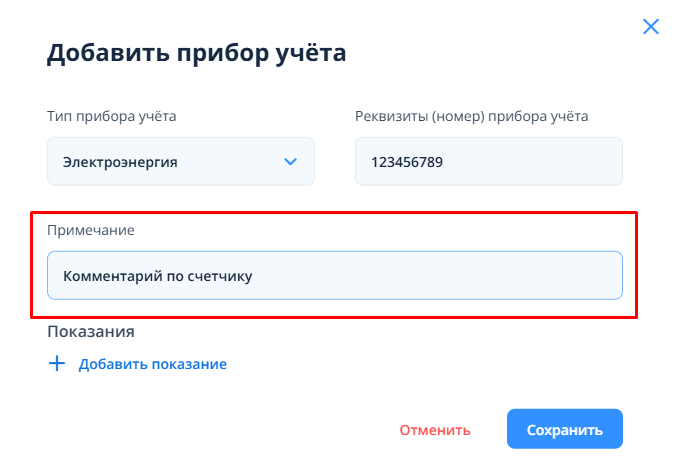Focus the Примечание text field
Viewport: 679px width, 472px height.
[334, 275]
